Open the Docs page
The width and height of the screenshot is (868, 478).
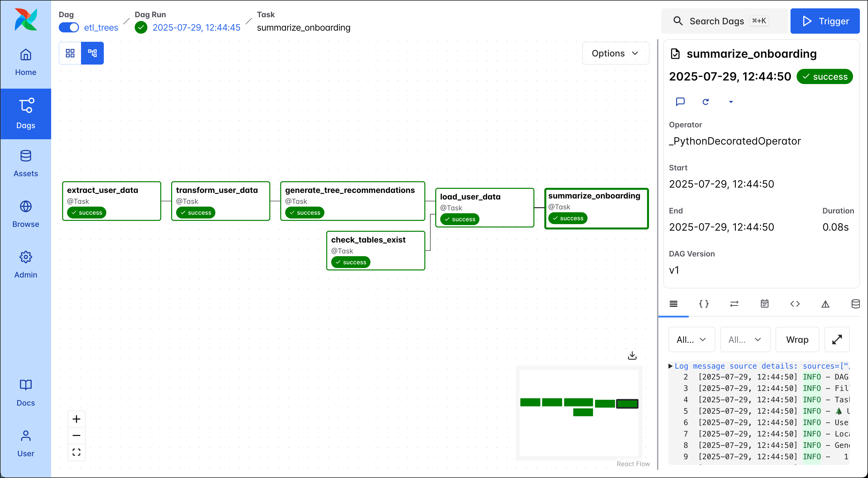point(26,393)
